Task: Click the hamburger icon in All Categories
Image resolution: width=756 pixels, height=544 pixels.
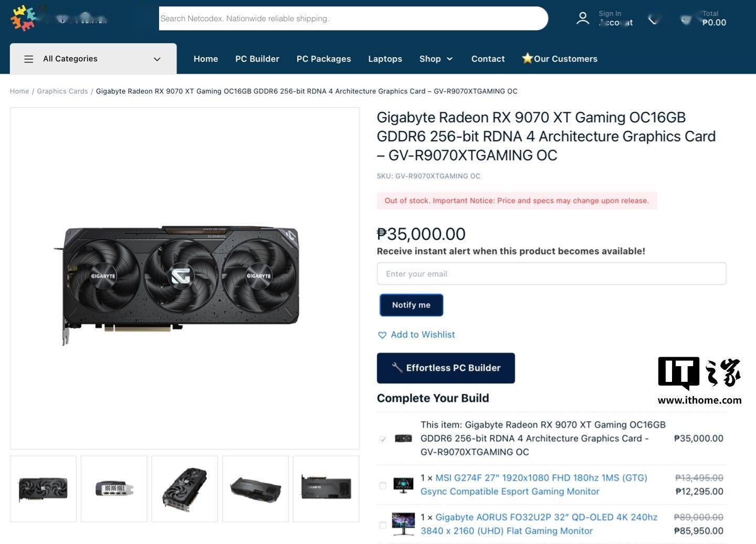Action: 29,59
